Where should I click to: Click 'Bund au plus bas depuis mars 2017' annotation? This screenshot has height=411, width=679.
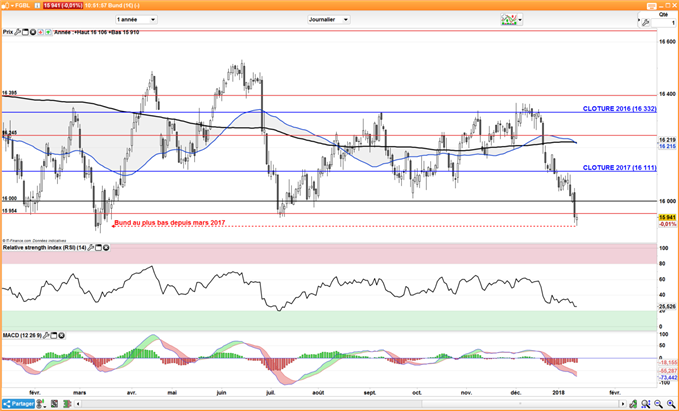point(170,223)
